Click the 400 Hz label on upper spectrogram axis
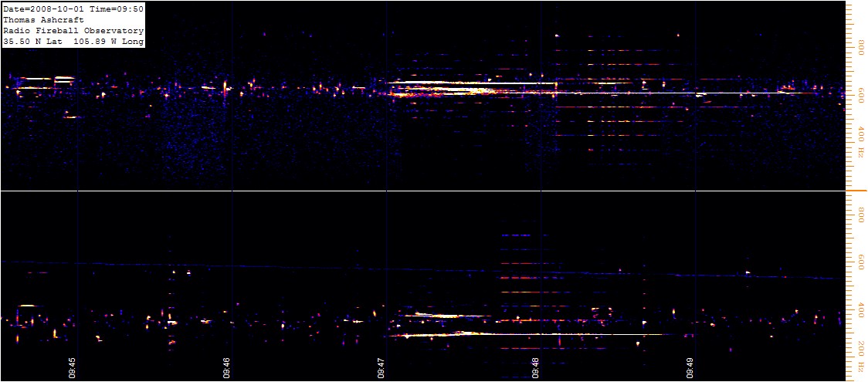868x382 pixels. point(861,141)
